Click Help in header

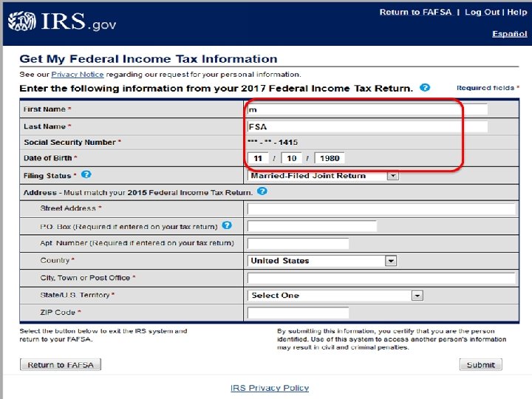coord(517,13)
